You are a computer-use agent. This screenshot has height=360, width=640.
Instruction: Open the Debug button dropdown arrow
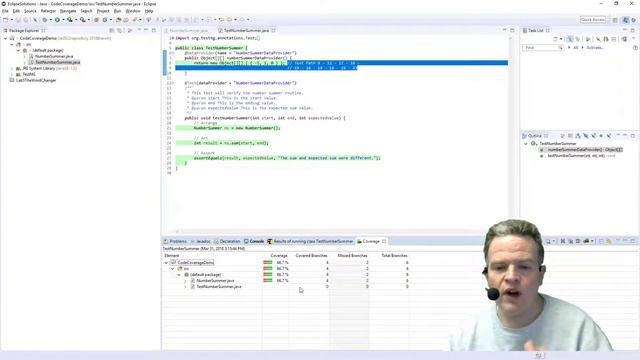[50, 20]
